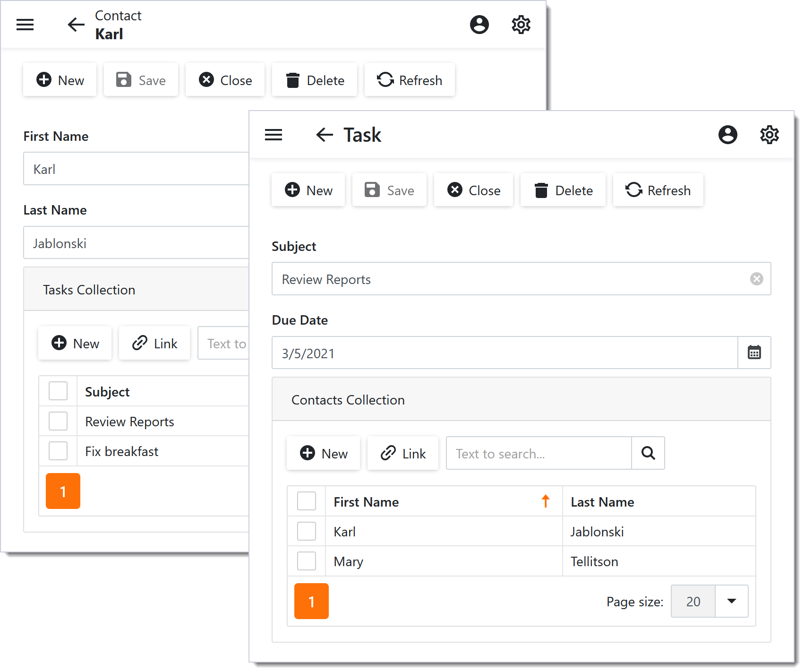
Task: Expand the Page size dropdown
Action: click(x=731, y=602)
